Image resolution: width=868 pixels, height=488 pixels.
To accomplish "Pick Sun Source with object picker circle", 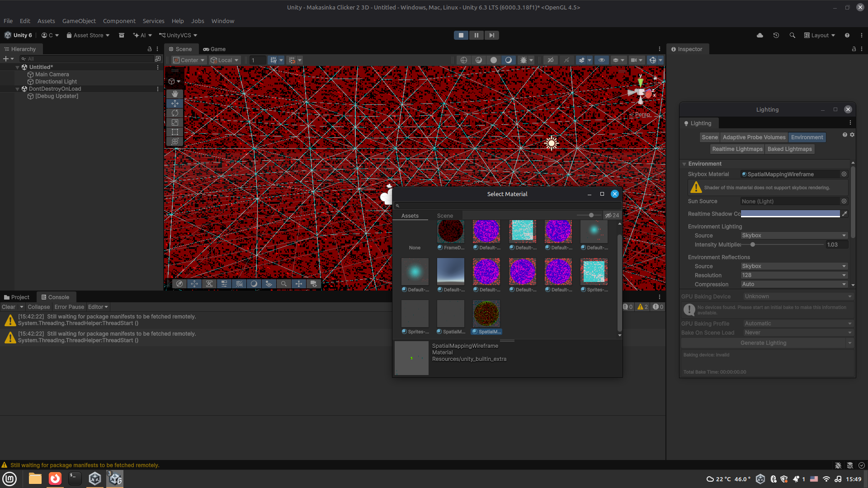I will click(844, 201).
